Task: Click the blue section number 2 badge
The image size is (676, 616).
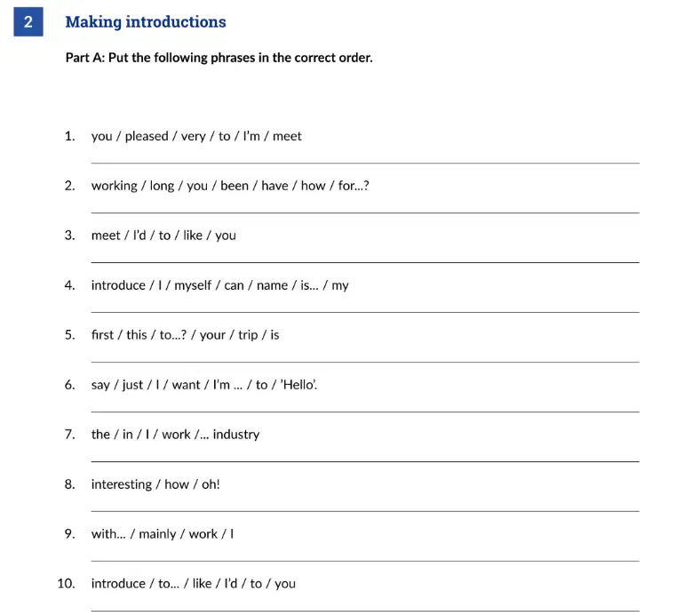Action: (x=28, y=21)
